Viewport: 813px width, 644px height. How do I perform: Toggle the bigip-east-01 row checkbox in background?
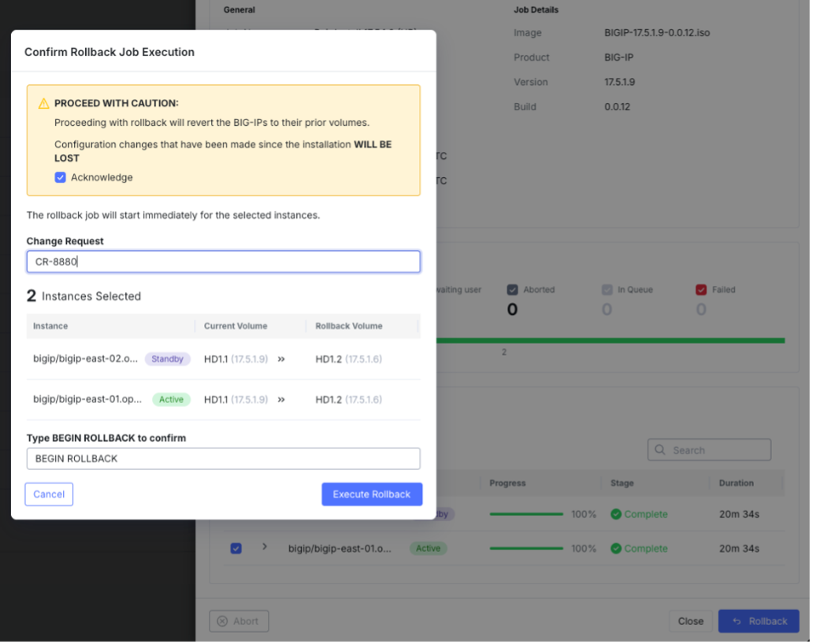[236, 550]
